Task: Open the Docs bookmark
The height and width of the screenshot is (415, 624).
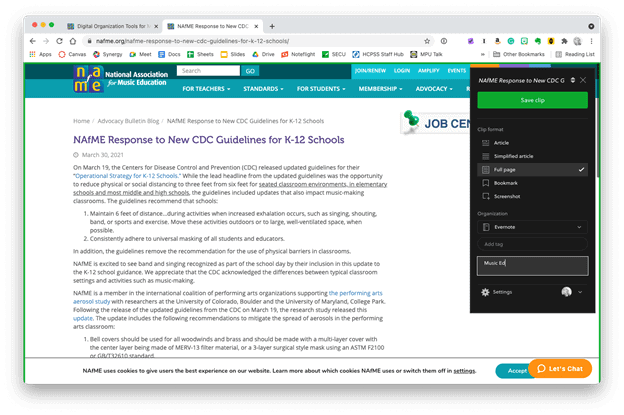Action: 169,54
